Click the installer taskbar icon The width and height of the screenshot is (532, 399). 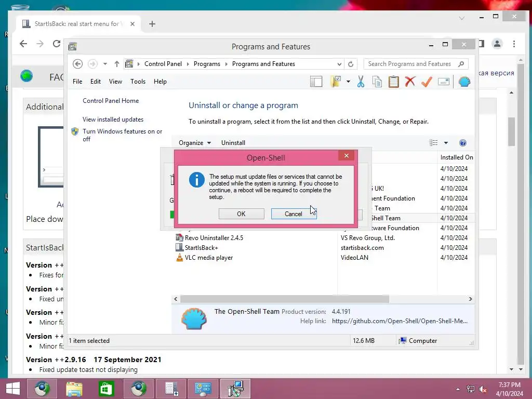pos(235,389)
